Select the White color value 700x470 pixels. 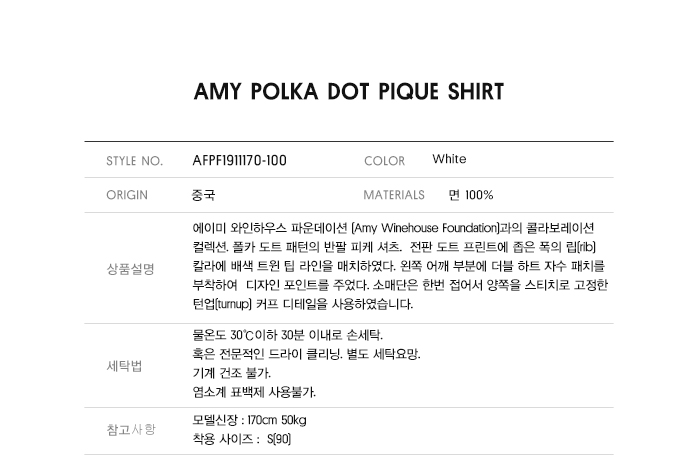[x=449, y=159]
